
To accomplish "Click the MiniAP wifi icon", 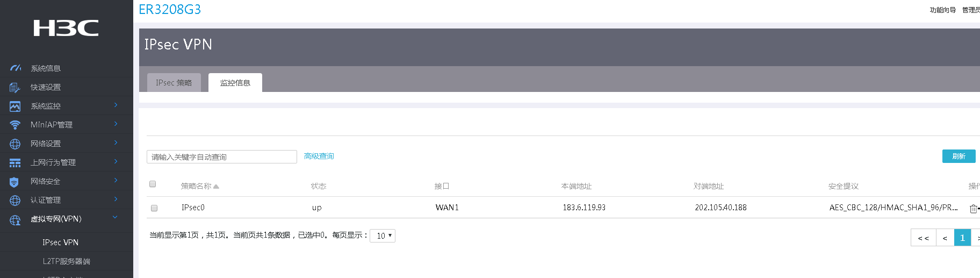I will 15,125.
